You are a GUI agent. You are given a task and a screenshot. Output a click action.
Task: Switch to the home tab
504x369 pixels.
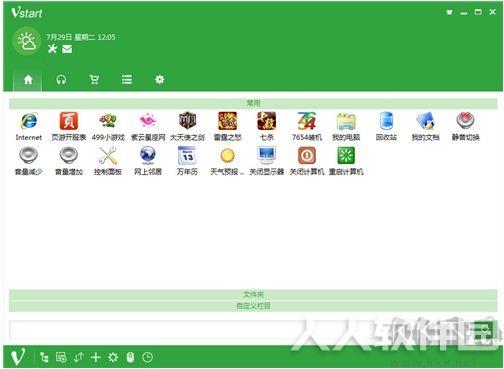[28, 80]
